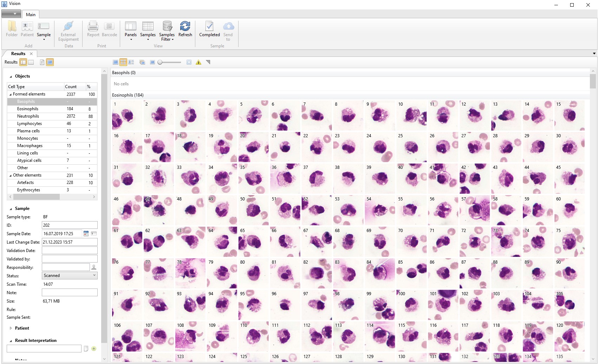Open the Status dropdown showing Scanned
Image resolution: width=599 pixels, height=364 pixels.
coord(70,276)
